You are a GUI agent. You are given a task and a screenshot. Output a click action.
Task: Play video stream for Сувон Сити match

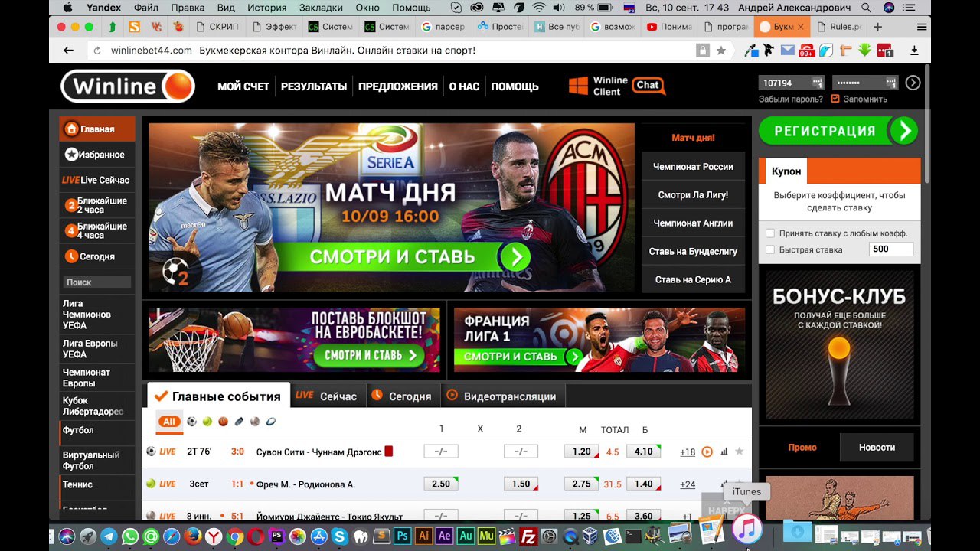click(707, 452)
